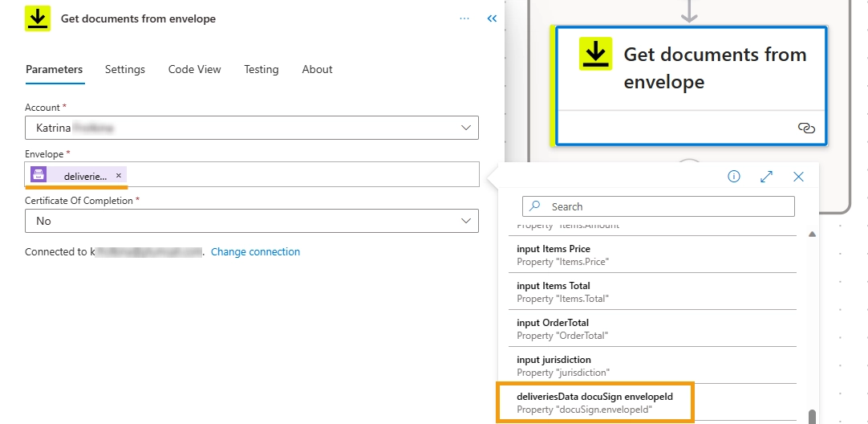Click the purple token icon in Envelope field
The width and height of the screenshot is (868, 424).
coord(39,175)
